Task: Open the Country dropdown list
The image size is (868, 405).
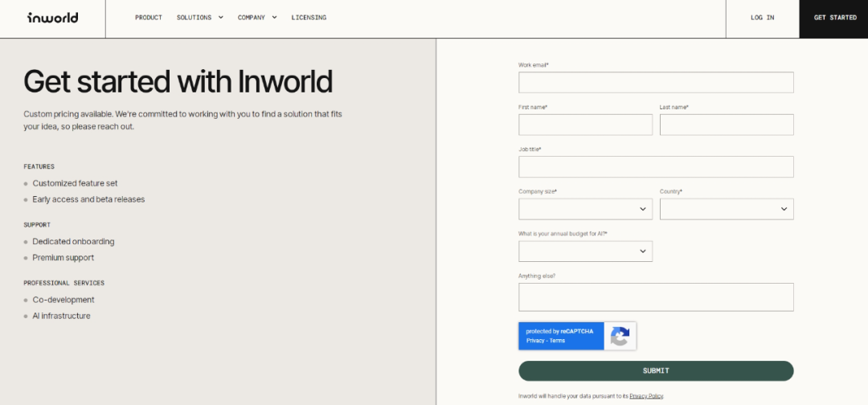Action: pos(727,209)
